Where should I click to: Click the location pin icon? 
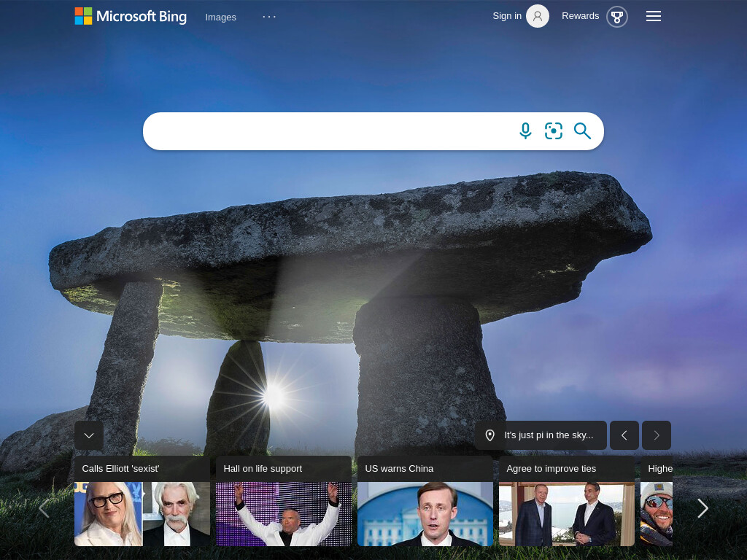coord(489,435)
